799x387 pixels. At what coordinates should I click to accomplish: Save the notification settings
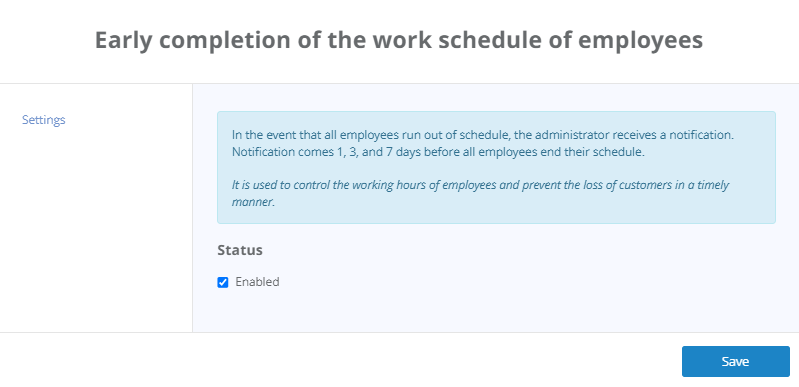736,362
